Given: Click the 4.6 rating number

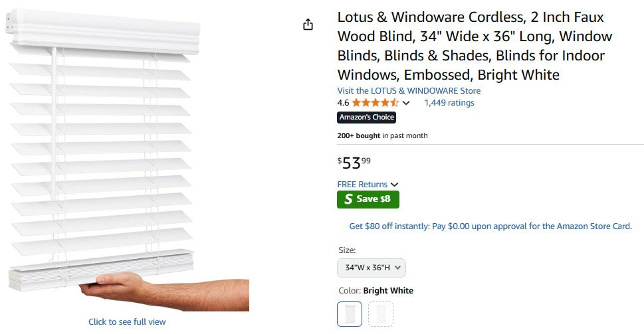Looking at the screenshot, I should coord(343,103).
